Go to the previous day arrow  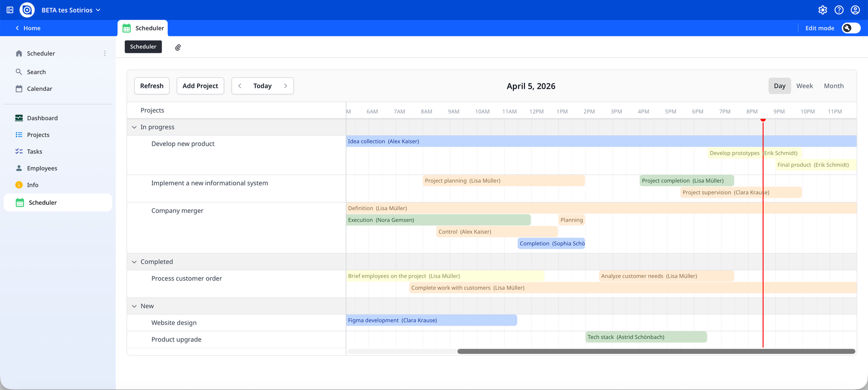pos(240,86)
